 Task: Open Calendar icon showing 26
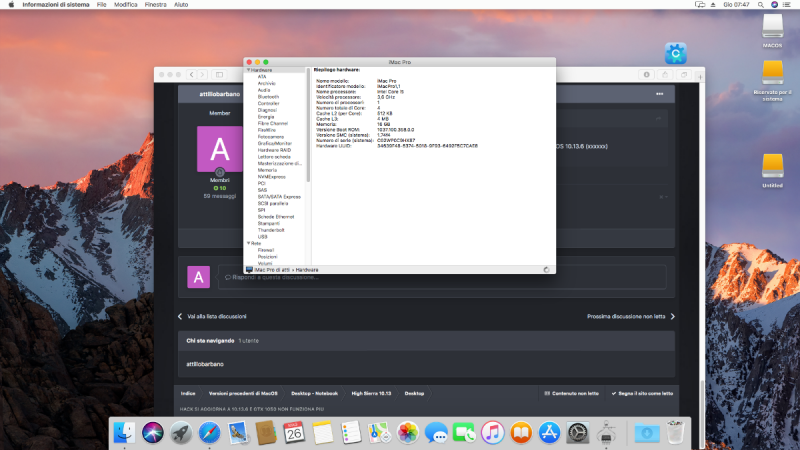tap(294, 433)
